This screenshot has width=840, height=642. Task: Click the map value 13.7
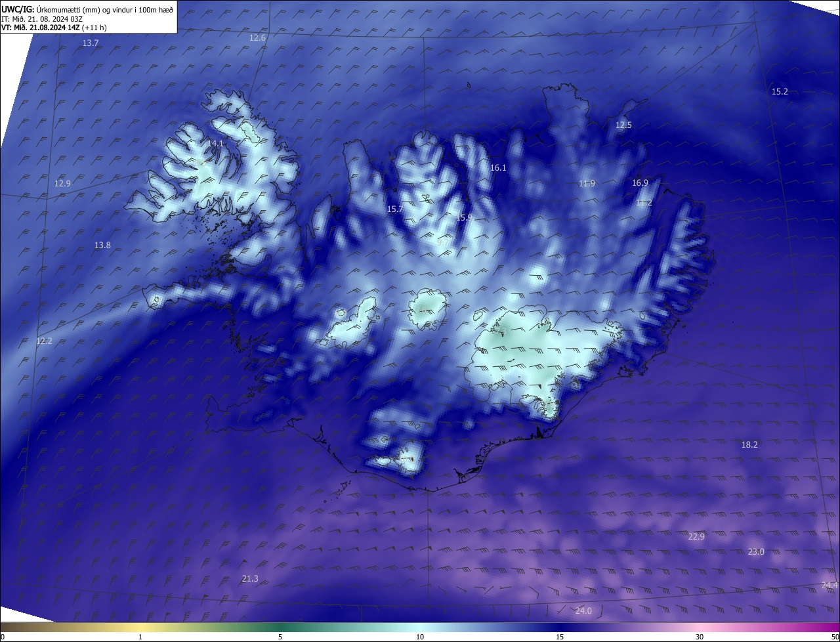[x=91, y=43]
